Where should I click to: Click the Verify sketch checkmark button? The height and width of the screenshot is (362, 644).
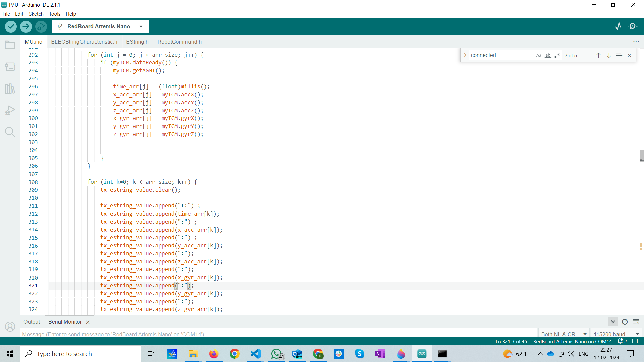pyautogui.click(x=11, y=26)
